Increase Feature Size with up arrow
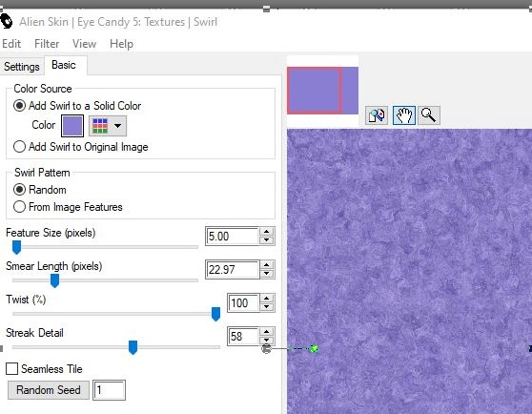532x414 pixels. click(x=267, y=232)
